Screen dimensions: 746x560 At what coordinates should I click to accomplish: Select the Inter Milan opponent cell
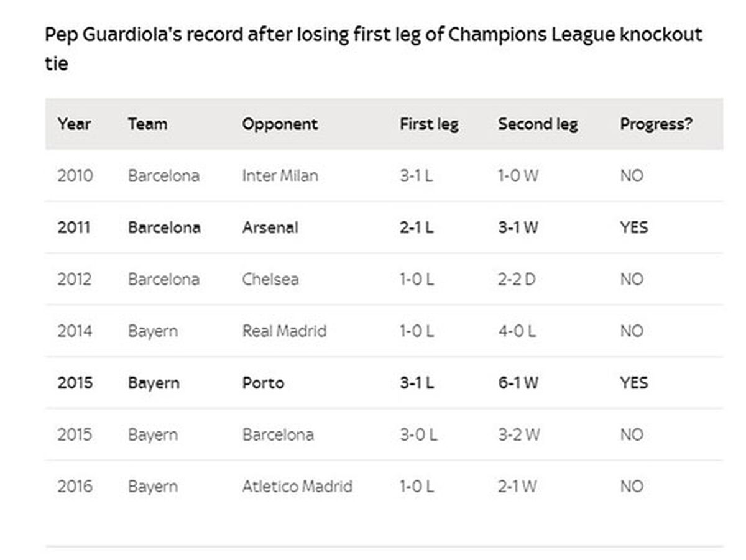[x=280, y=176]
